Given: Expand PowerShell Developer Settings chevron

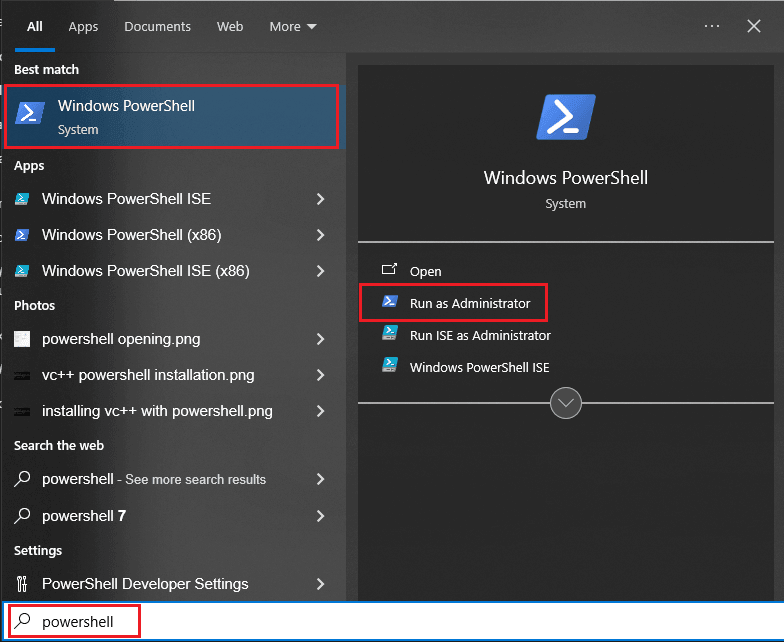Looking at the screenshot, I should [x=320, y=584].
